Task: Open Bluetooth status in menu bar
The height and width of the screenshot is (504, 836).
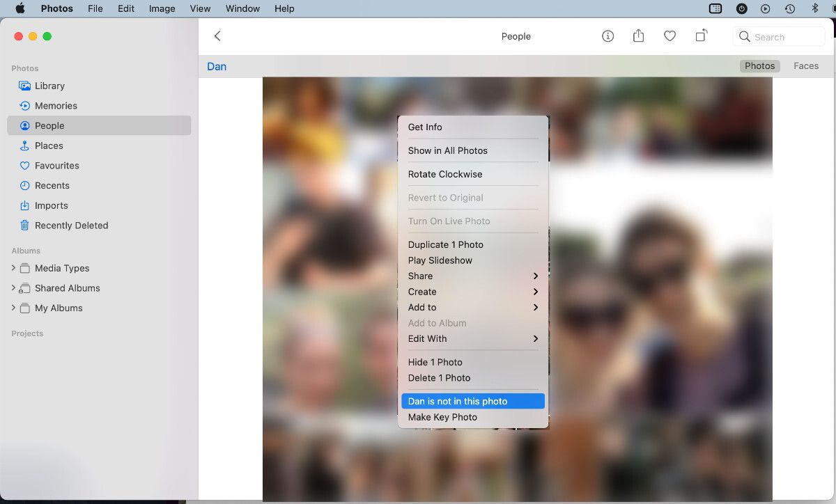Action: click(814, 8)
